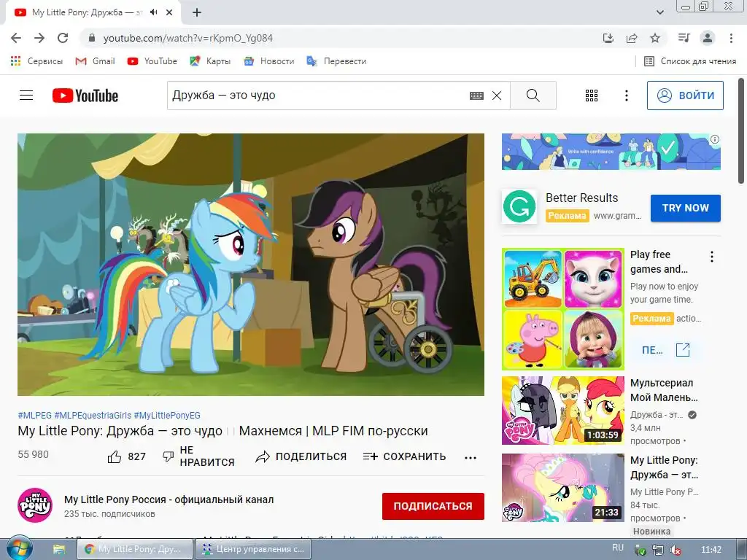This screenshot has height=560, width=747.
Task: Open the Новости bookmark
Action: point(269,61)
